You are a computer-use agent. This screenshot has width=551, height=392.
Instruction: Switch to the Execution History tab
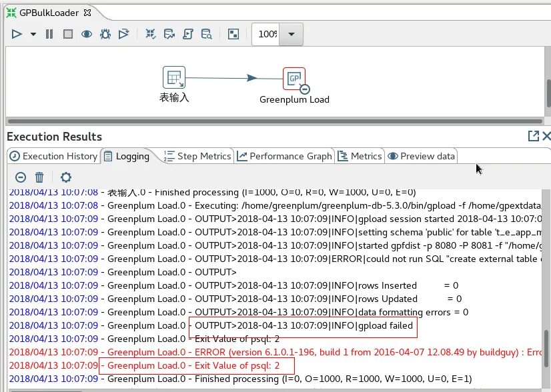(x=53, y=156)
